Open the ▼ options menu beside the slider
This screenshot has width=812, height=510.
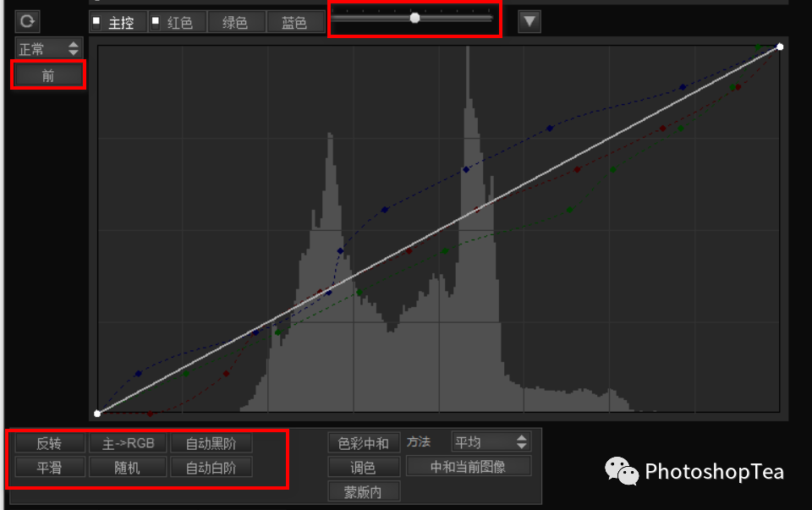(x=529, y=21)
